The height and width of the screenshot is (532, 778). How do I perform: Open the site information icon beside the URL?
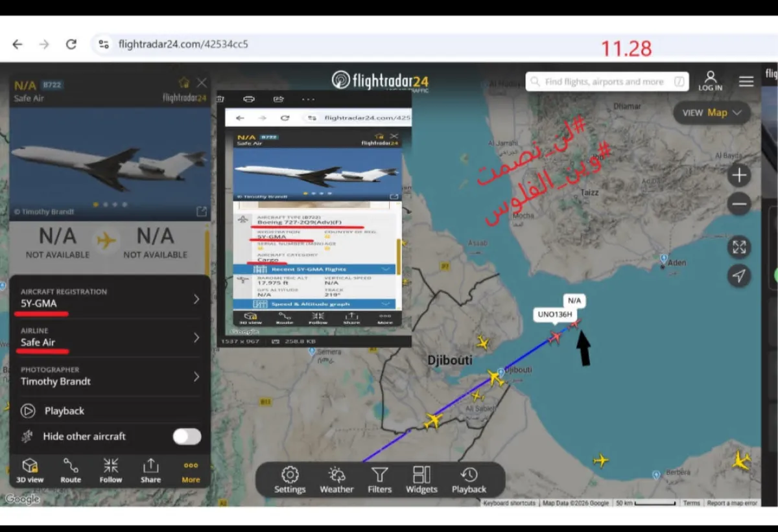click(103, 45)
